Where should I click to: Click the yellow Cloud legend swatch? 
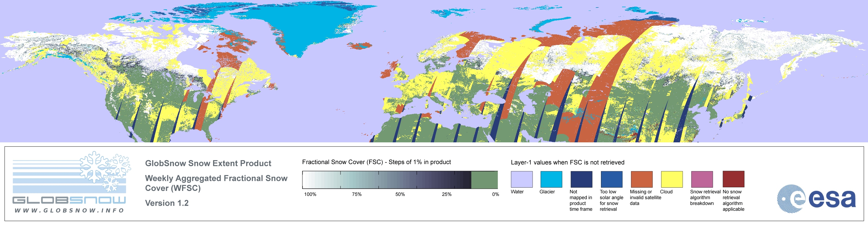coord(671,179)
